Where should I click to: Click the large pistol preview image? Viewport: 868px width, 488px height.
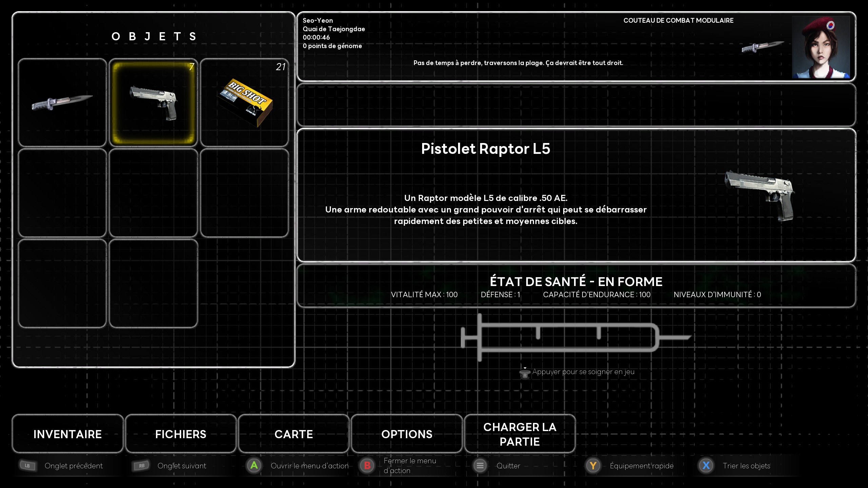point(759,196)
